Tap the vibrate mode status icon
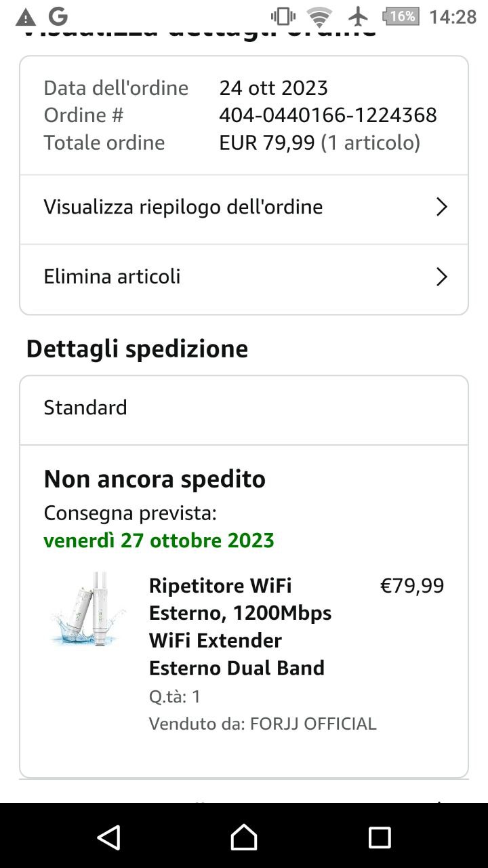Viewport: 488px width, 868px height. click(283, 16)
